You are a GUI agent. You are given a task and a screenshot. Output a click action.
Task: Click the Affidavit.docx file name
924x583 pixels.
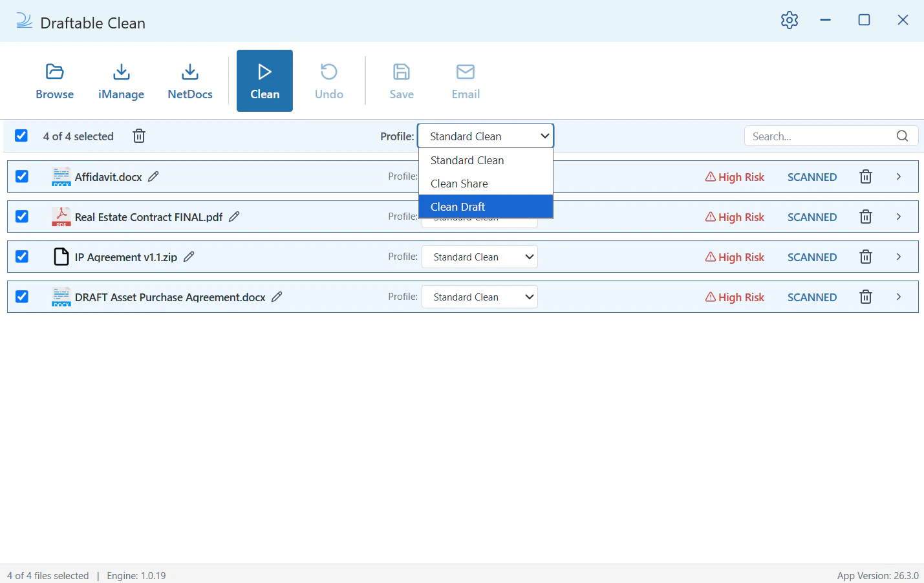coord(109,177)
